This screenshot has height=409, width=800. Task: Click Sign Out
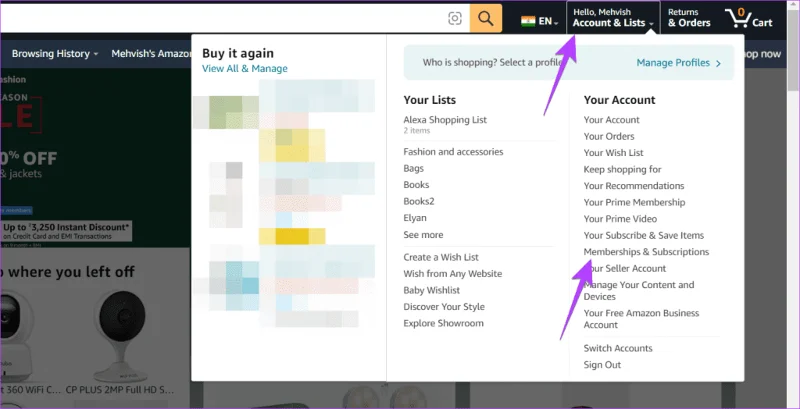(x=602, y=365)
